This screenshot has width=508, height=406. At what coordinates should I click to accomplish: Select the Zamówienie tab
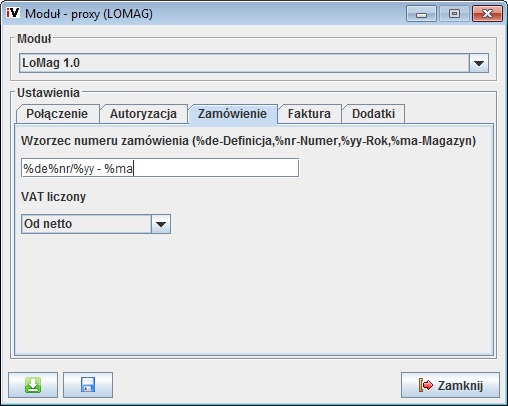(x=233, y=114)
